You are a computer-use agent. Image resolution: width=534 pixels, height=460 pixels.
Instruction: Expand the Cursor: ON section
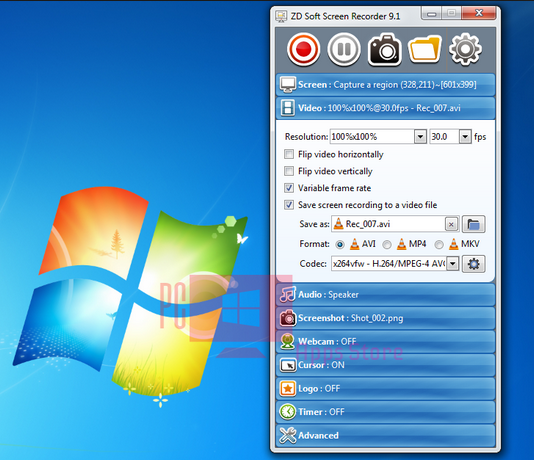pos(386,365)
